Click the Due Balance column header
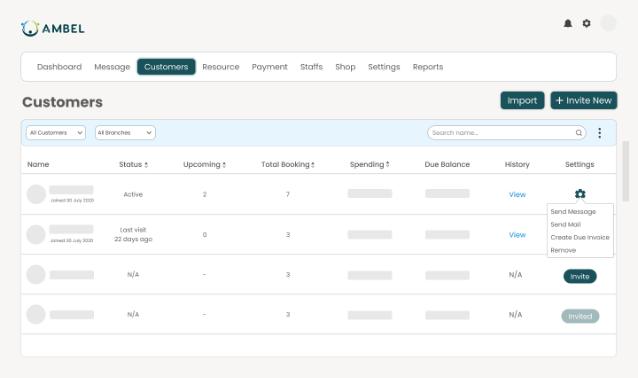 [x=447, y=164]
